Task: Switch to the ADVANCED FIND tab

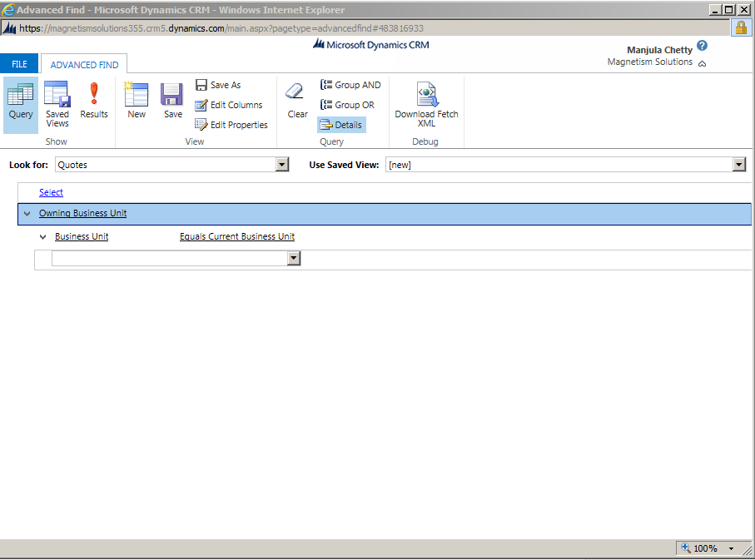Action: (84, 64)
